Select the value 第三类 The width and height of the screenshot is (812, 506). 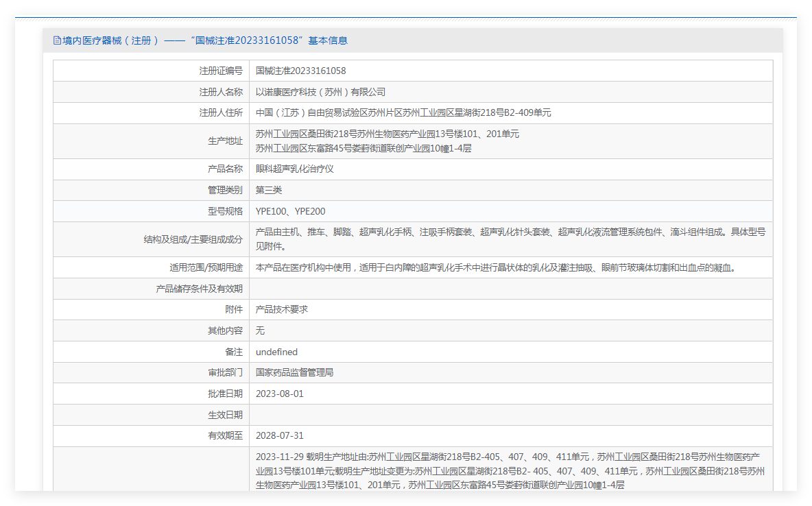269,191
